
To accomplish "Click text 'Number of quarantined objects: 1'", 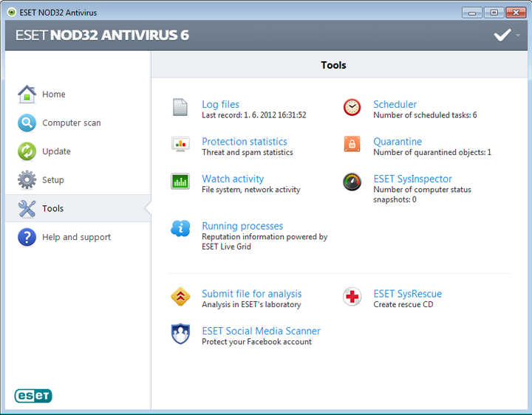I will click(432, 153).
